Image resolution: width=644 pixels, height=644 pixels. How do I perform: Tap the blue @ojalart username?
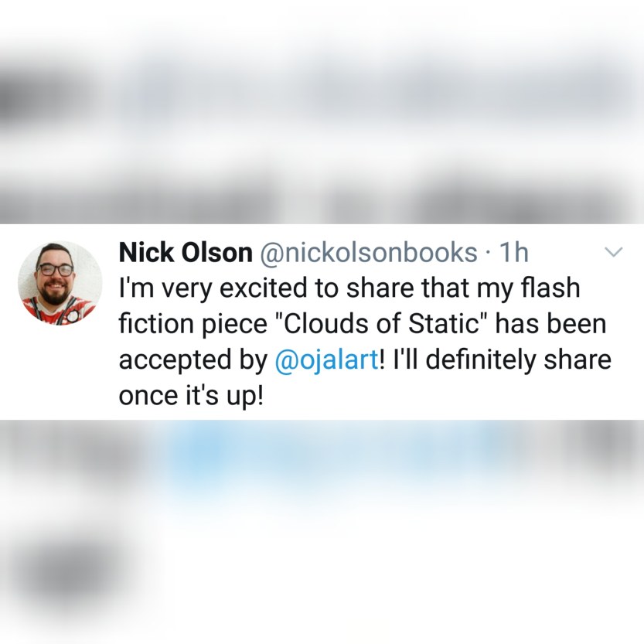tap(326, 360)
